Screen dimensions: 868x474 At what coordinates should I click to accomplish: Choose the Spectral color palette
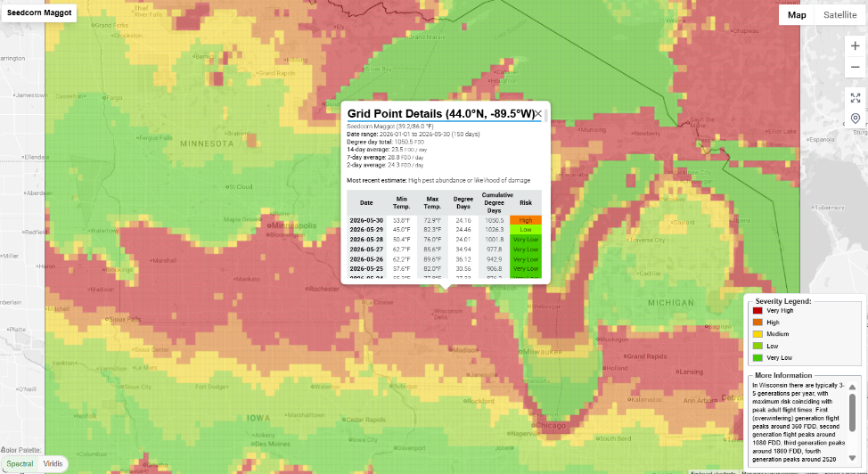[x=20, y=463]
